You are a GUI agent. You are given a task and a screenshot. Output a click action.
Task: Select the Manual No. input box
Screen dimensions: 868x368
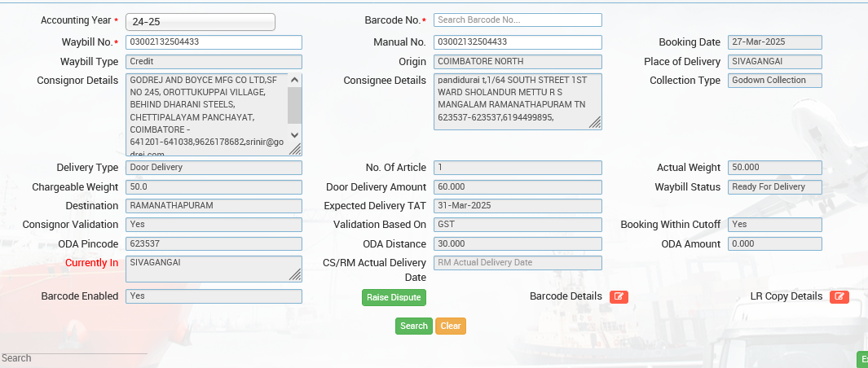pyautogui.click(x=518, y=42)
